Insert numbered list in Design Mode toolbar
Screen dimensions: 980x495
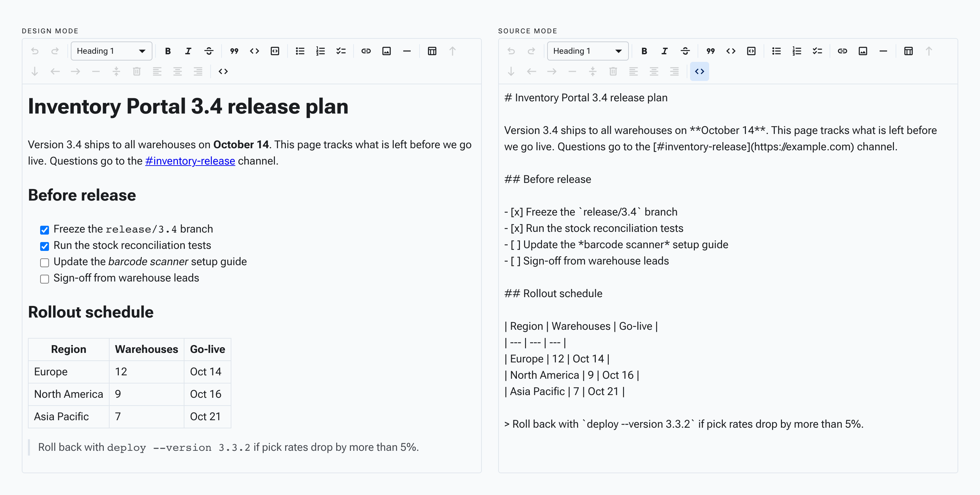click(x=321, y=51)
